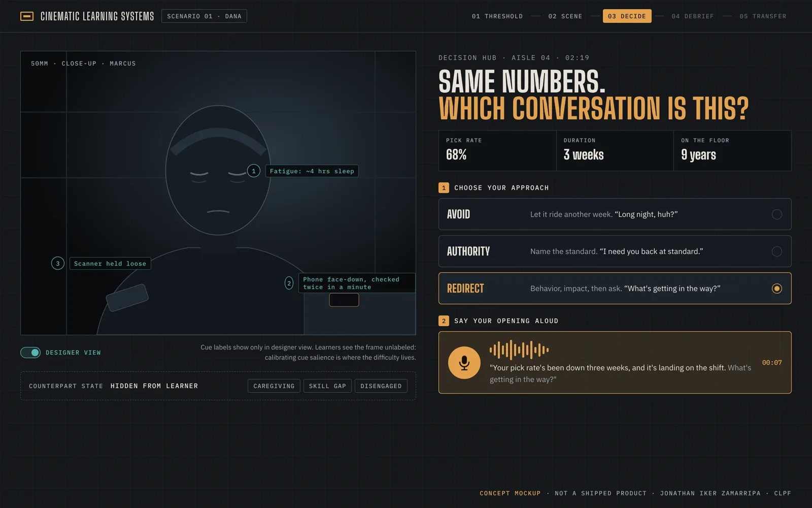Select the Authority radio button
This screenshot has width=812, height=508.
[776, 251]
